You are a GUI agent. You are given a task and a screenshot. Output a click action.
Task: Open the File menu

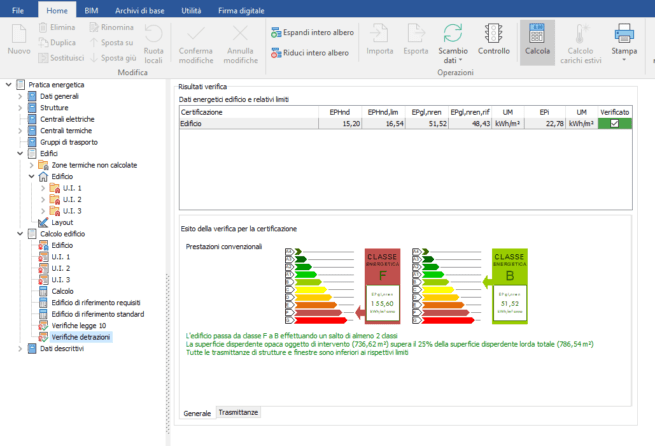[18, 10]
